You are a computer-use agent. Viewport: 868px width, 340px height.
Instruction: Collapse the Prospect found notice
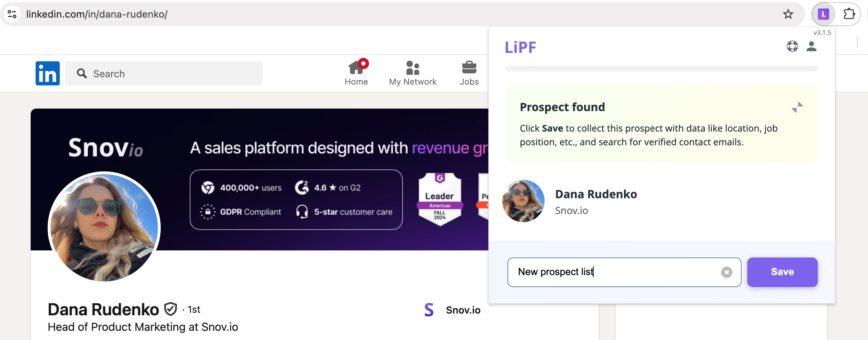pyautogui.click(x=797, y=107)
